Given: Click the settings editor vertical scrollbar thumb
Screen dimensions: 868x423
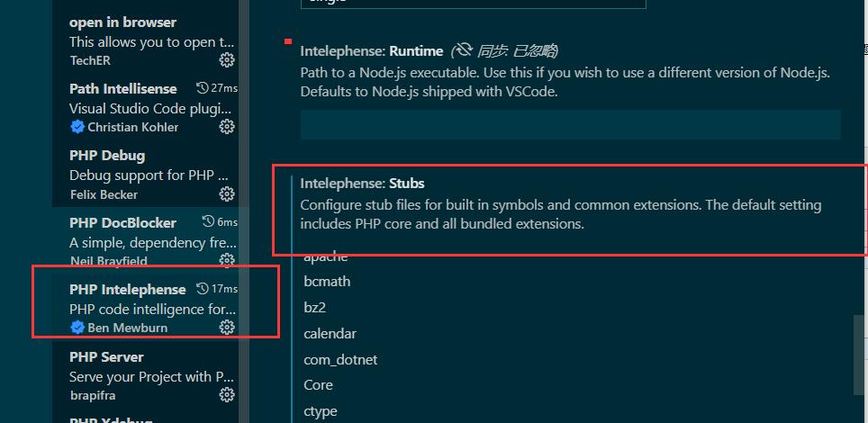Looking at the screenshot, I should click(861, 355).
